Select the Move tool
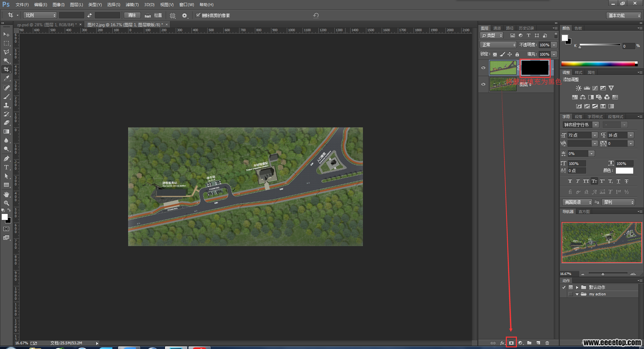 click(6, 35)
